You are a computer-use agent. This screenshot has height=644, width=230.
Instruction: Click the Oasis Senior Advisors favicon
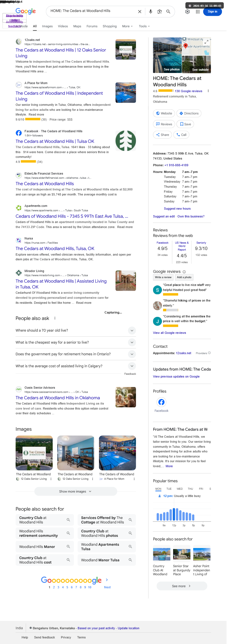coord(19,390)
